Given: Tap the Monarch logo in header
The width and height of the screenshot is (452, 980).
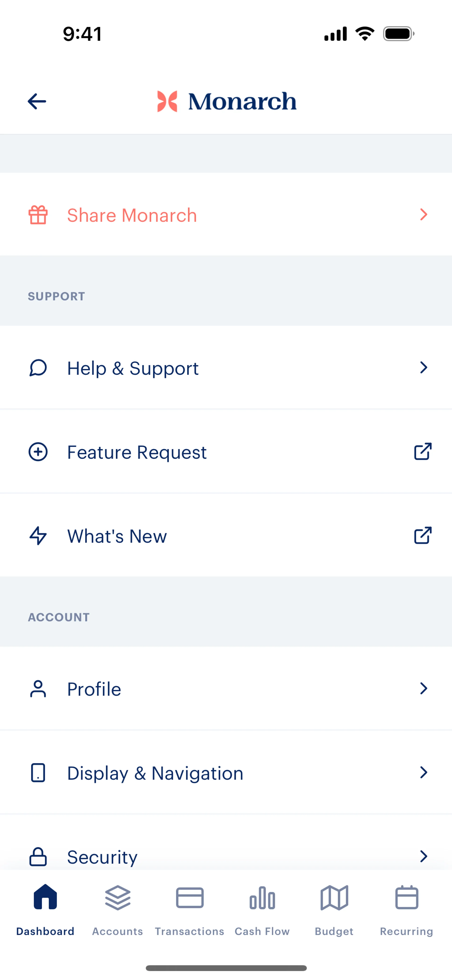Looking at the screenshot, I should click(227, 101).
